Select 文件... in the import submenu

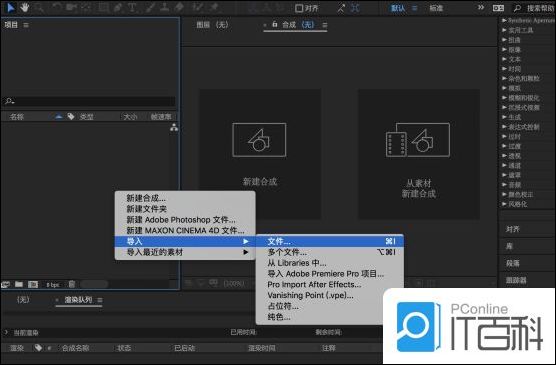[x=329, y=241]
